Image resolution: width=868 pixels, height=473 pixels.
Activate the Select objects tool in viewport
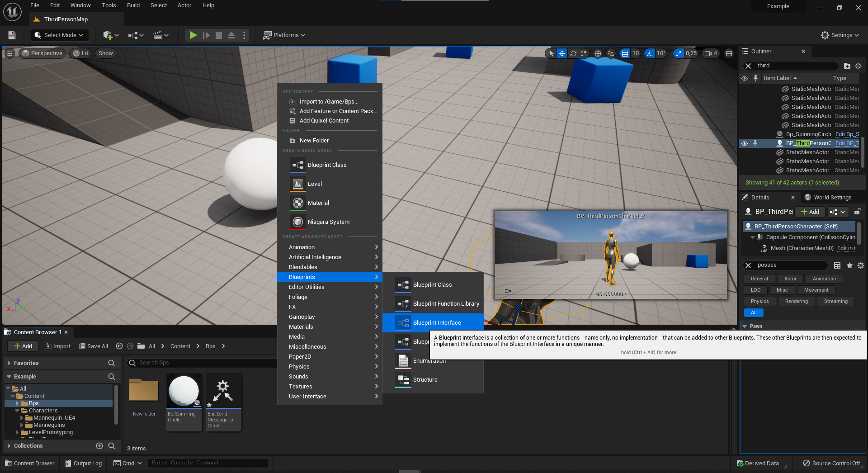551,53
